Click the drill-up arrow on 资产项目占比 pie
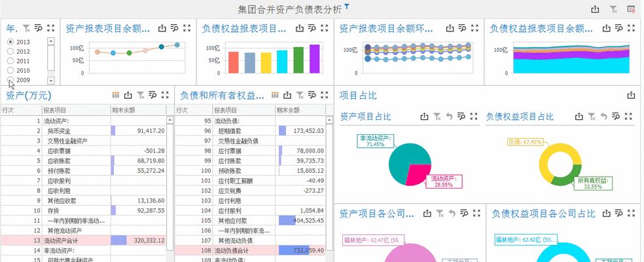The height and width of the screenshot is (262, 644). [450, 117]
